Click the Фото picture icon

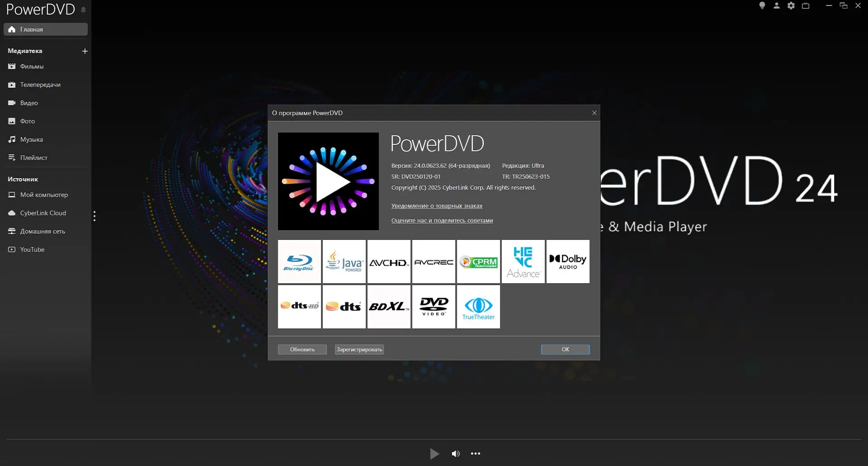[12, 121]
